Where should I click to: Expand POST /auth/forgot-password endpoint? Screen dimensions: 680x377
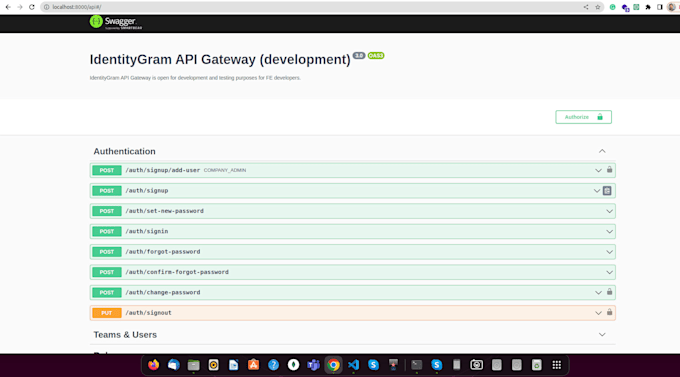click(609, 252)
